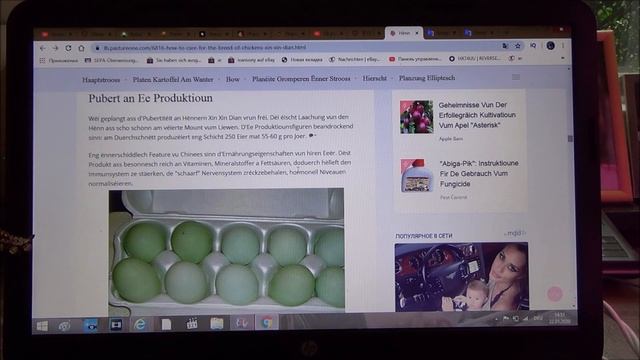Open the browser home page icon
Screen dimensions: 640x360
pos(82,48)
